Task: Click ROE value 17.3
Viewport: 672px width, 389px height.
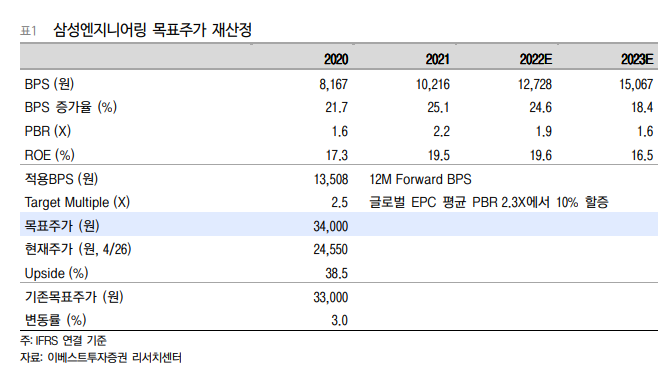Action: (x=337, y=156)
